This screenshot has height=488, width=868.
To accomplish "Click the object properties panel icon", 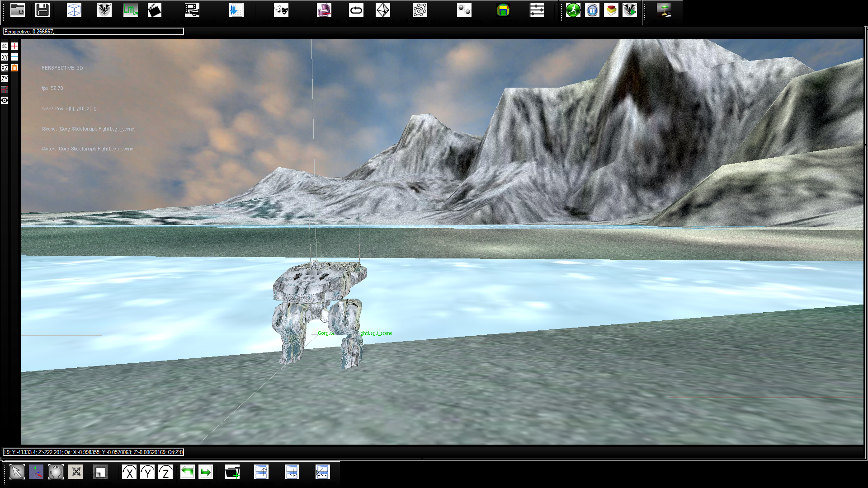I will point(537,10).
